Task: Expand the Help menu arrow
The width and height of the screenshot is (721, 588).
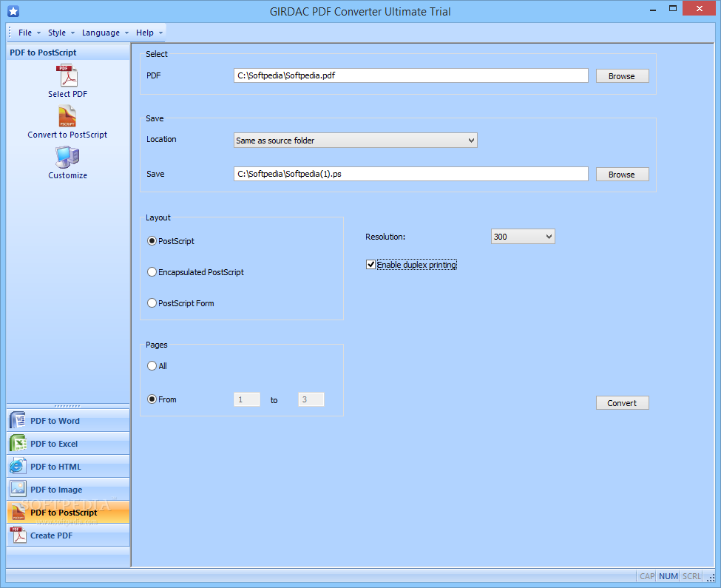Action: (160, 33)
